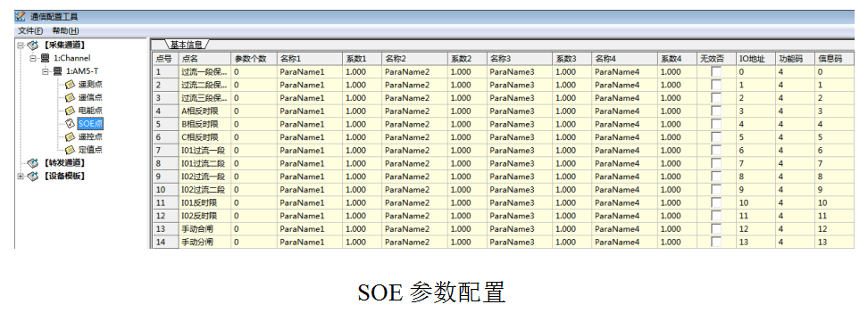Click the 转发通道 node icon

pos(33,163)
